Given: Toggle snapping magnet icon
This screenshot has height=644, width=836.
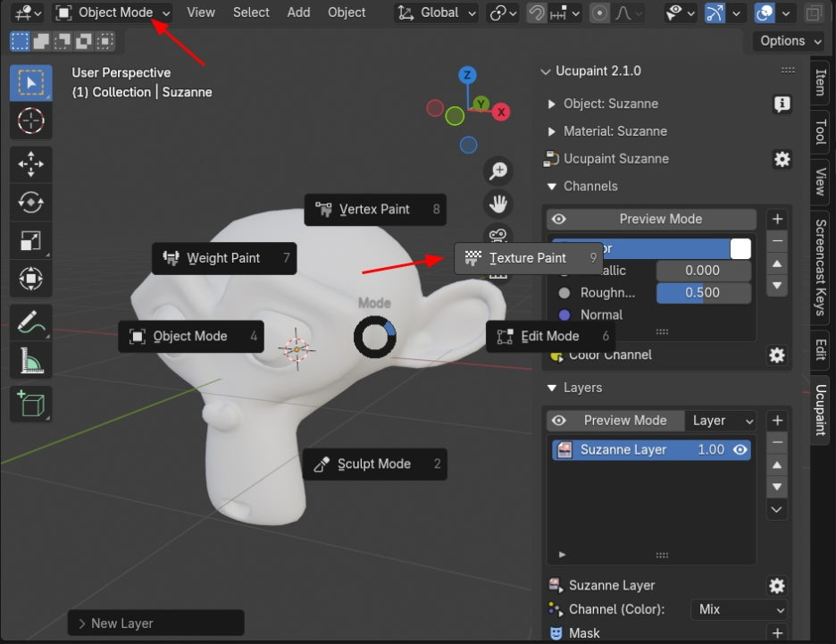Looking at the screenshot, I should point(537,13).
